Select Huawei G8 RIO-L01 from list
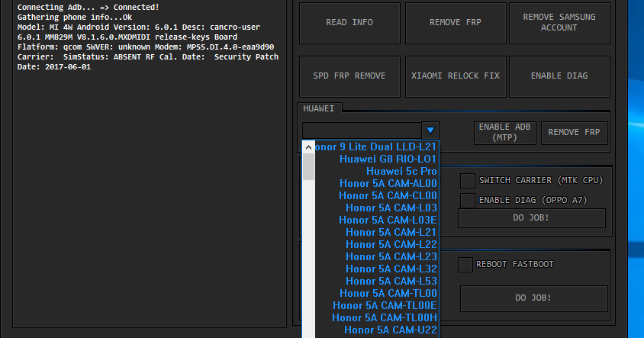This screenshot has width=644, height=338. coord(377,159)
